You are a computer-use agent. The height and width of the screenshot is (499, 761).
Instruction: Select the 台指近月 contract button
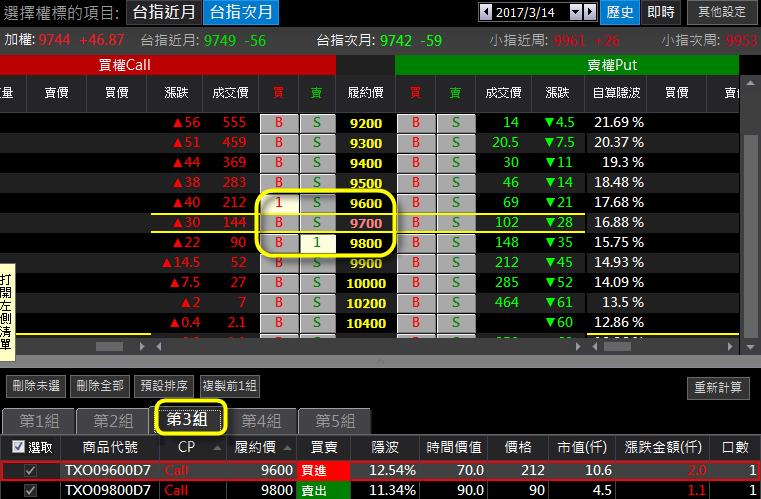(164, 12)
